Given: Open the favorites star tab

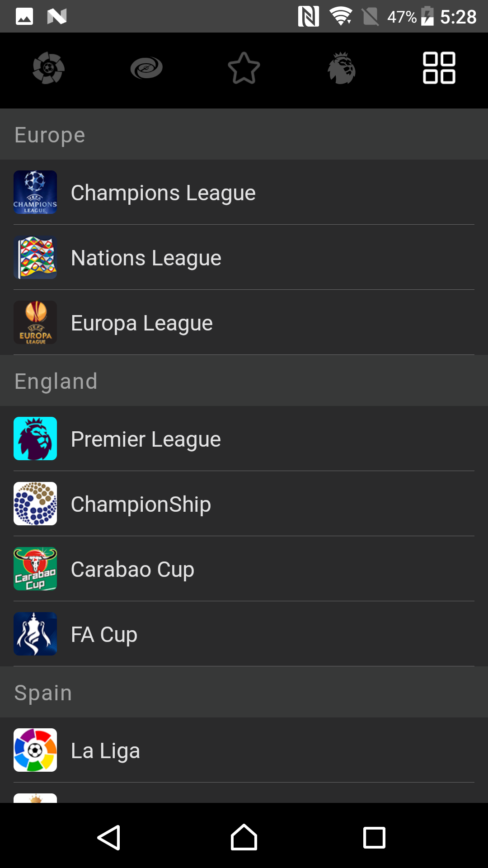Looking at the screenshot, I should click(244, 68).
